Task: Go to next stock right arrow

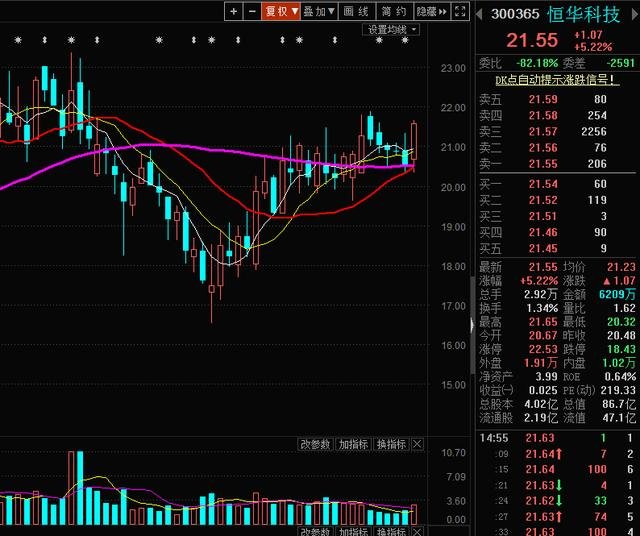Action: tap(635, 14)
